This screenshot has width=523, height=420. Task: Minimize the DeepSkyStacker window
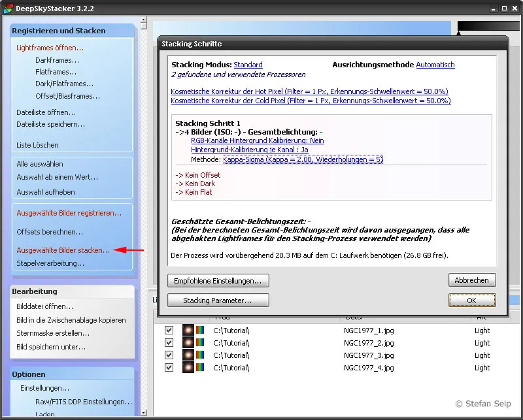point(494,8)
